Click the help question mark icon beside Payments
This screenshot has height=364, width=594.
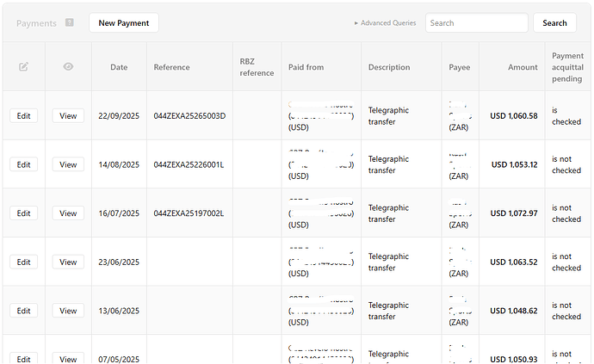point(70,22)
